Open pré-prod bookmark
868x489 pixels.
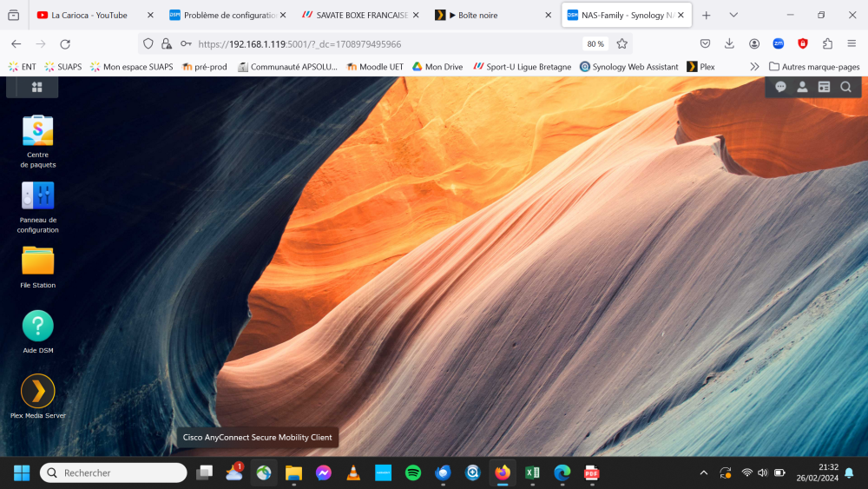[x=204, y=67]
